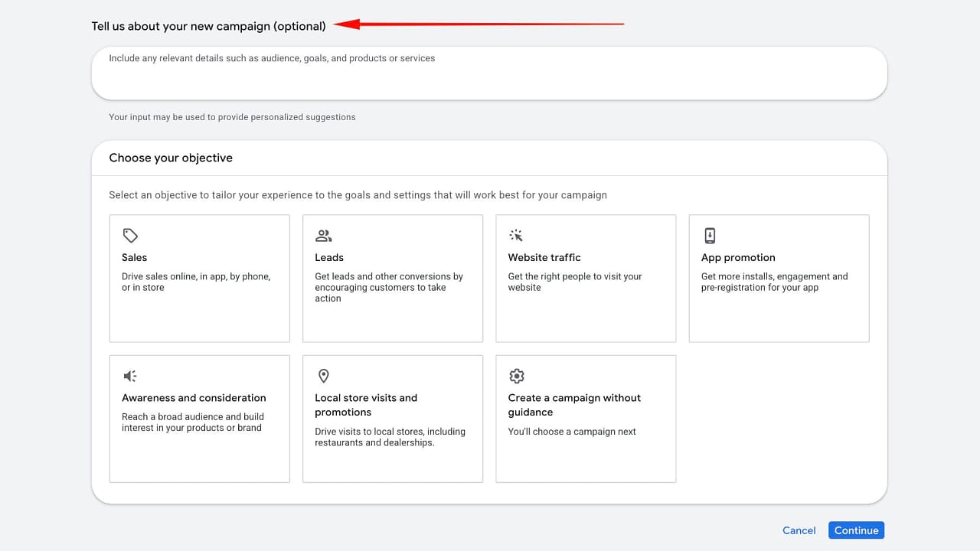Pick the Website traffic objective title
This screenshot has width=980, height=551.
(544, 258)
